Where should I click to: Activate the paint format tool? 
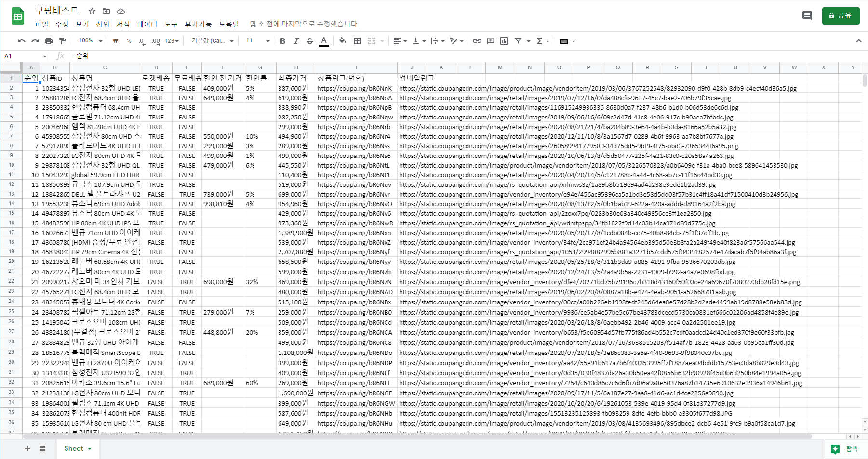click(62, 41)
